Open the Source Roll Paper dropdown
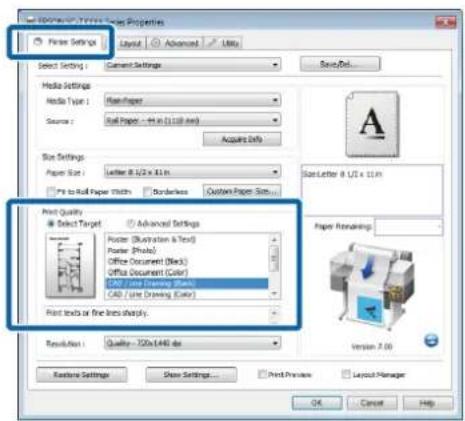The height and width of the screenshot is (421, 465). click(x=192, y=120)
